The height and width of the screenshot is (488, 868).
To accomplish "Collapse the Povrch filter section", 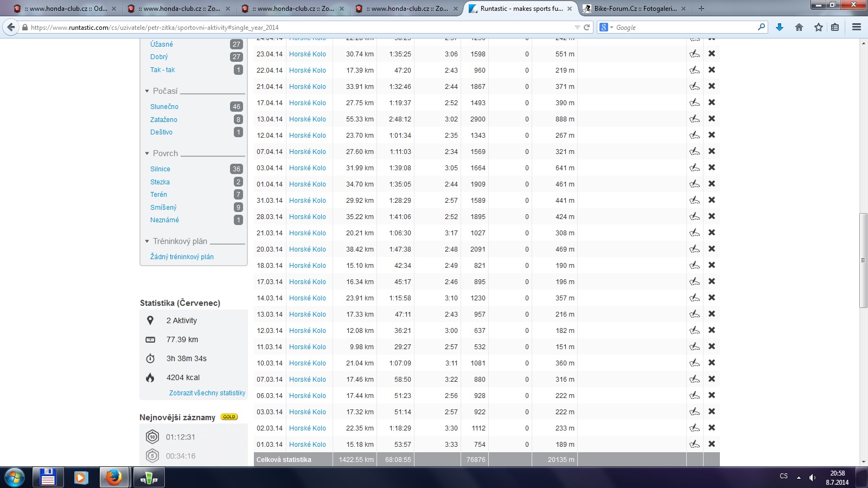I will (x=147, y=153).
